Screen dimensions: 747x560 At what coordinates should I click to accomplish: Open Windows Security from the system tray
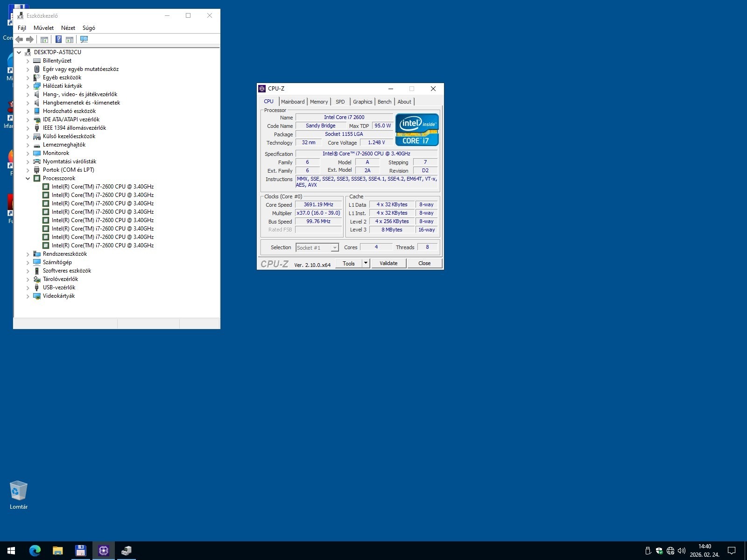tap(659, 551)
